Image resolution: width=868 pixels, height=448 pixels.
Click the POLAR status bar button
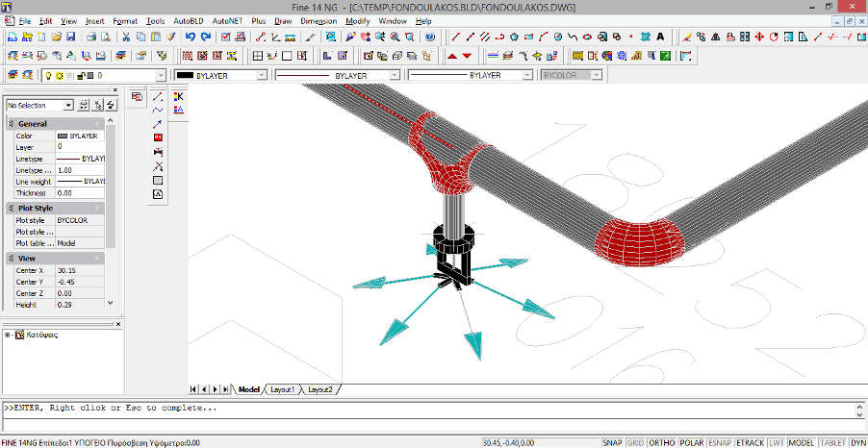[691, 442]
